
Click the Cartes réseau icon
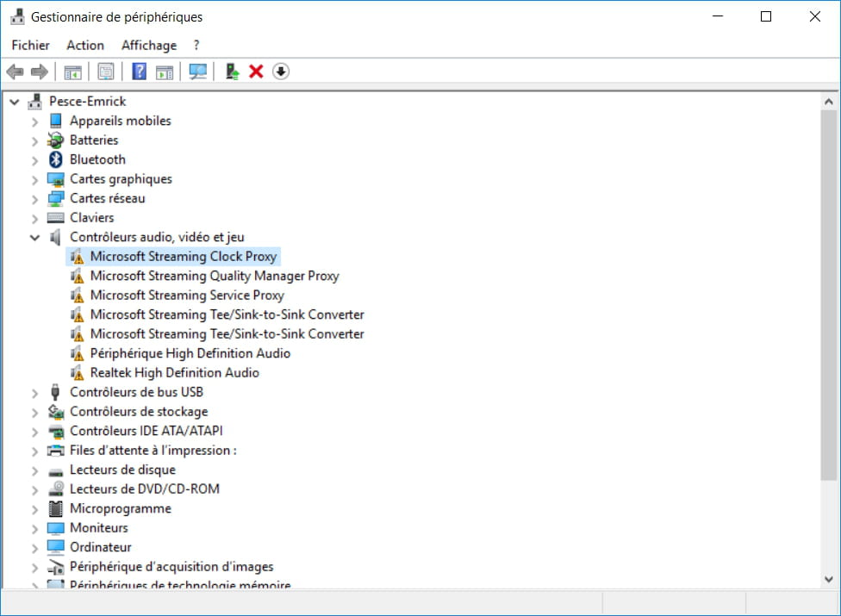click(56, 198)
